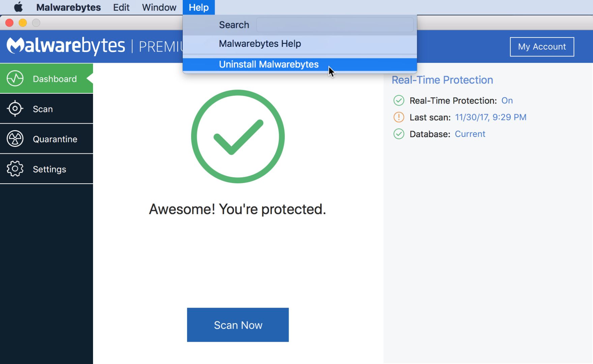The width and height of the screenshot is (593, 364).
Task: Go to the Dashboard tab
Action: pyautogui.click(x=47, y=79)
